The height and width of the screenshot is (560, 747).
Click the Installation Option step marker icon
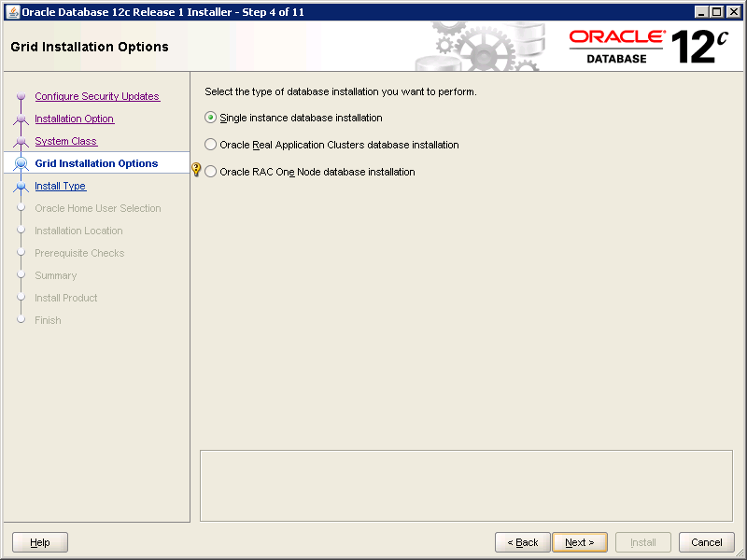pyautogui.click(x=21, y=119)
